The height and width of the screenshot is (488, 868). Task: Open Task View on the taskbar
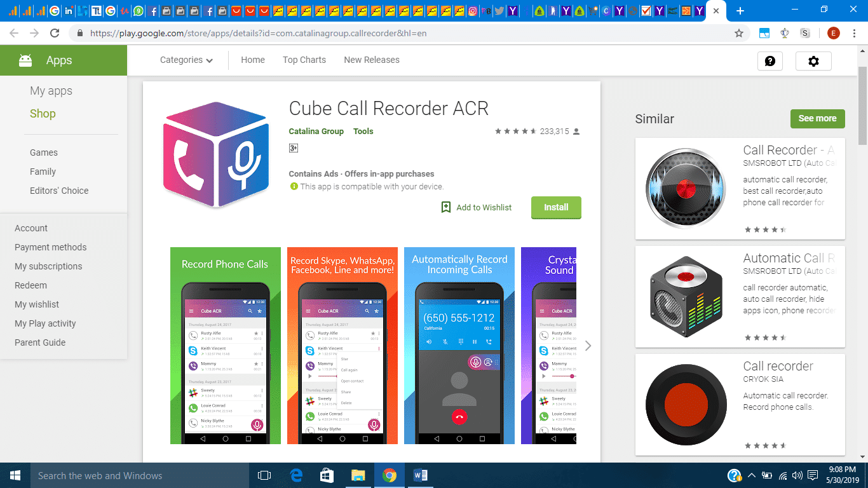[264, 475]
